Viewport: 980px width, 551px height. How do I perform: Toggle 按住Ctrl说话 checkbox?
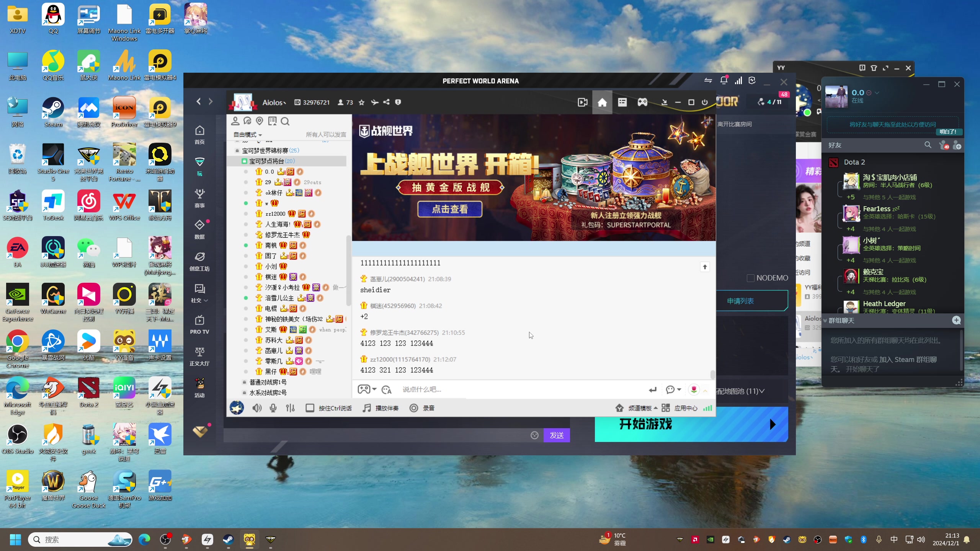click(x=310, y=408)
